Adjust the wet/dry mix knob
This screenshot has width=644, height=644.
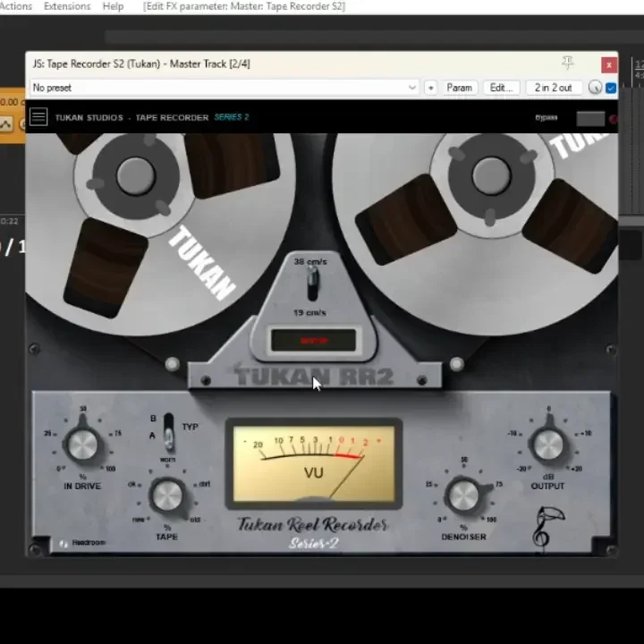click(x=595, y=88)
